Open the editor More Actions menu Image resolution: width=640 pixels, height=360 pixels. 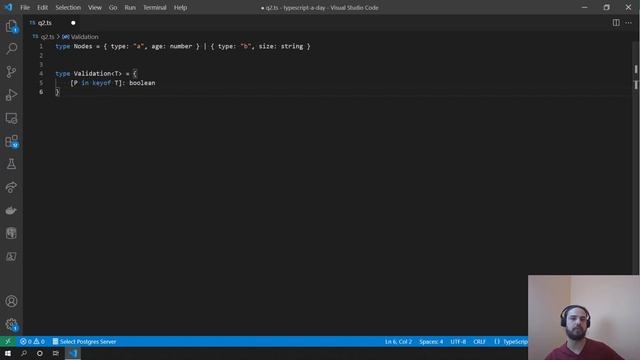point(629,23)
